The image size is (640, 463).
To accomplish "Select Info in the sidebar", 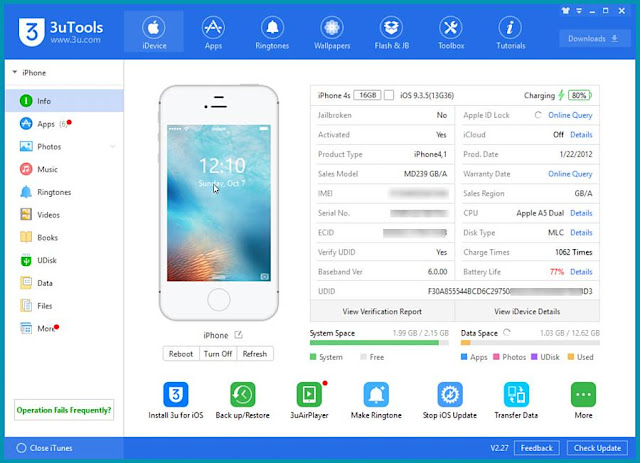I will (x=64, y=101).
